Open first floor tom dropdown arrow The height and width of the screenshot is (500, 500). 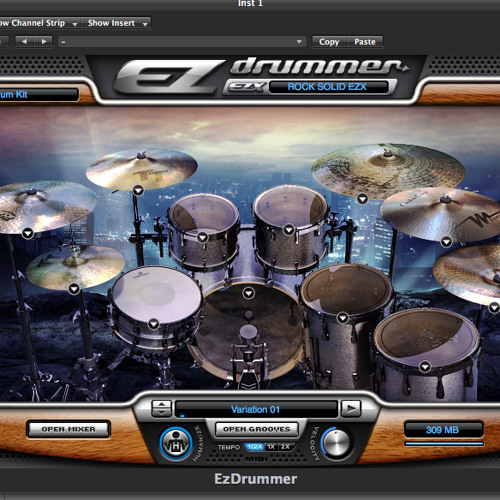pyautogui.click(x=342, y=318)
